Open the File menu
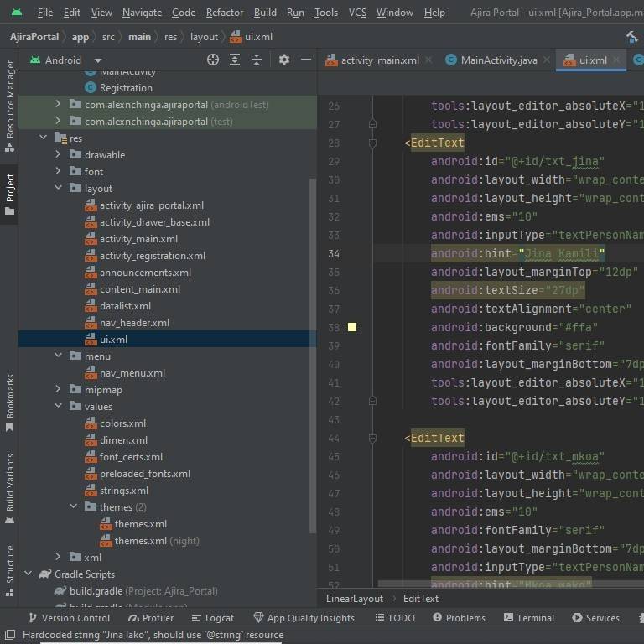The height and width of the screenshot is (644, 644). point(45,13)
